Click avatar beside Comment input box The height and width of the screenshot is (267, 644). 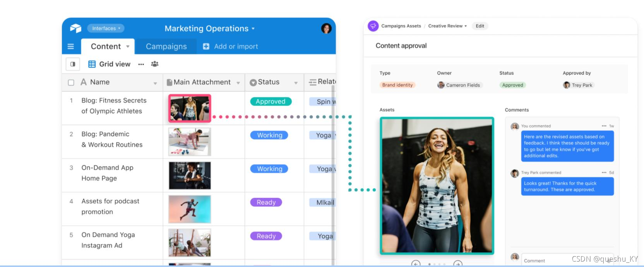point(515,257)
